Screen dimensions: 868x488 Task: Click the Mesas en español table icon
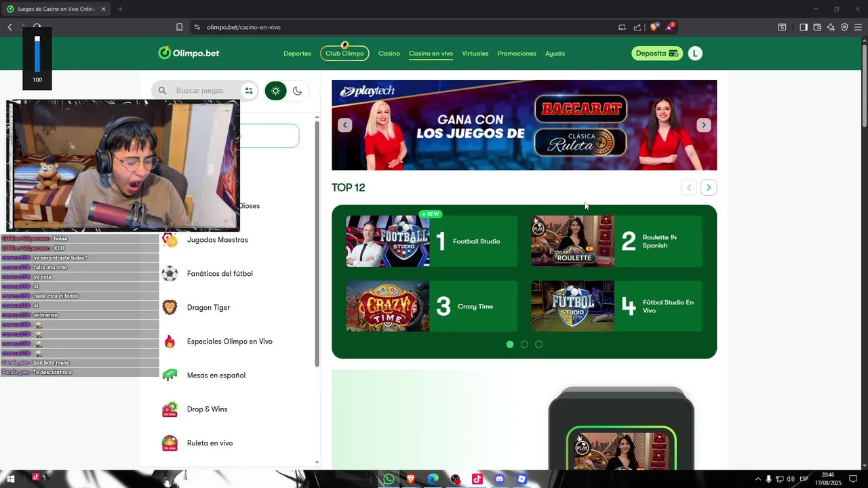(x=170, y=375)
